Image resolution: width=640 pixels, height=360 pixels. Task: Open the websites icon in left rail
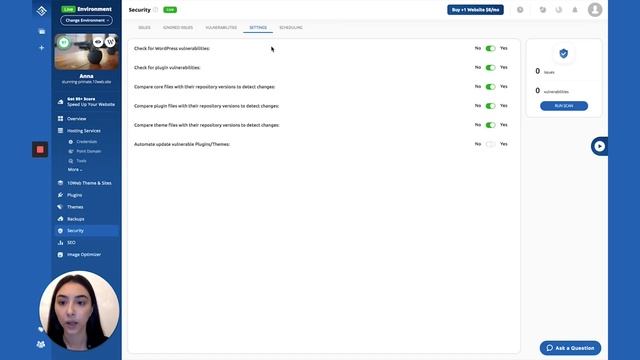point(42,31)
